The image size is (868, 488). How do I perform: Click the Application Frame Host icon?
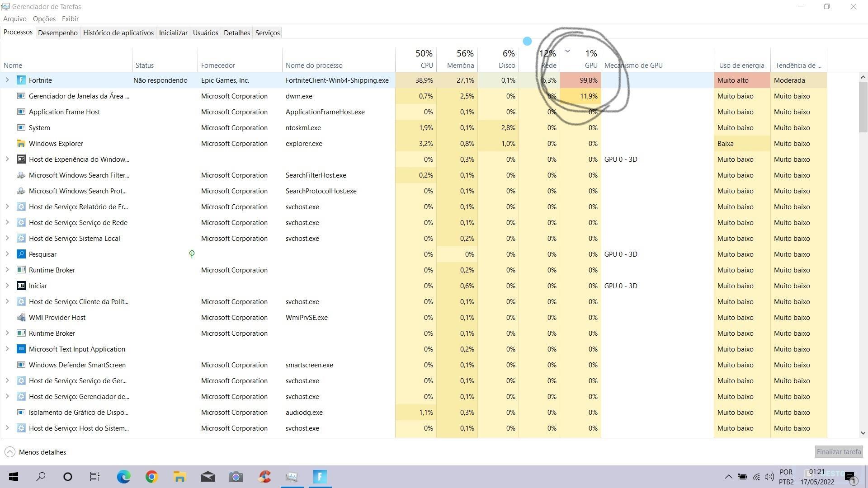tap(21, 112)
